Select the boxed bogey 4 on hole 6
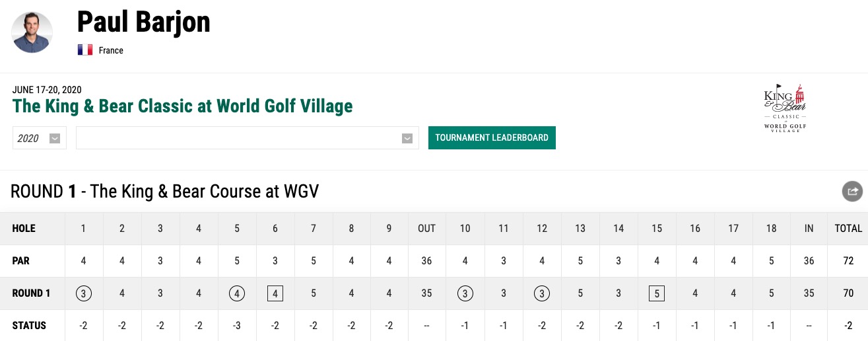The image size is (868, 341). [275, 293]
